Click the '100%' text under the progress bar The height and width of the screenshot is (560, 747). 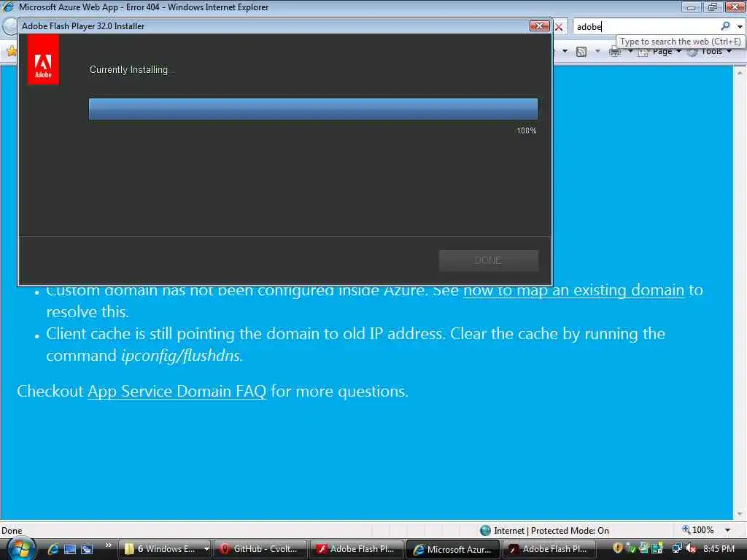[x=527, y=131]
